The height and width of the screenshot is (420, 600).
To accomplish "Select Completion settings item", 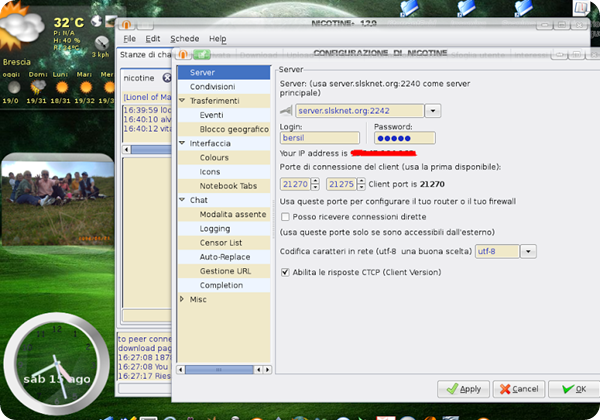I will pyautogui.click(x=224, y=285).
